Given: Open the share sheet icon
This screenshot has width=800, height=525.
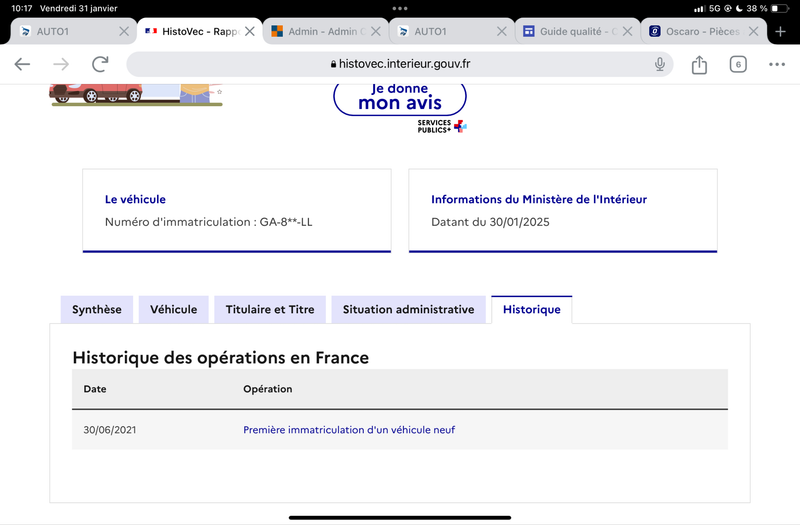Looking at the screenshot, I should tap(699, 65).
